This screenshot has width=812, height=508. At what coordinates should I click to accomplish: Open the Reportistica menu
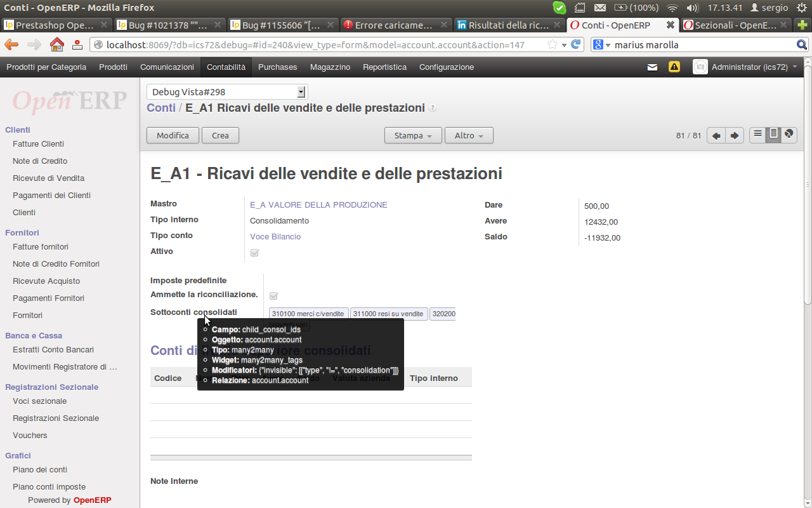[x=384, y=67]
